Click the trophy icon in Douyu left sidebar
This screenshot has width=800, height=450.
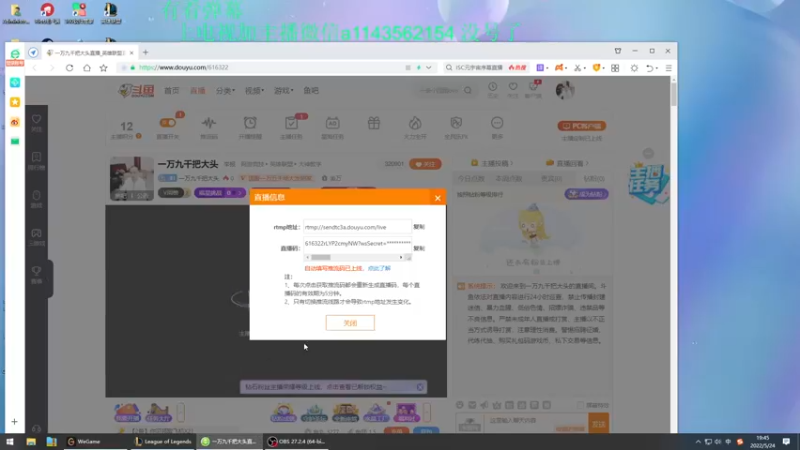click(x=36, y=271)
